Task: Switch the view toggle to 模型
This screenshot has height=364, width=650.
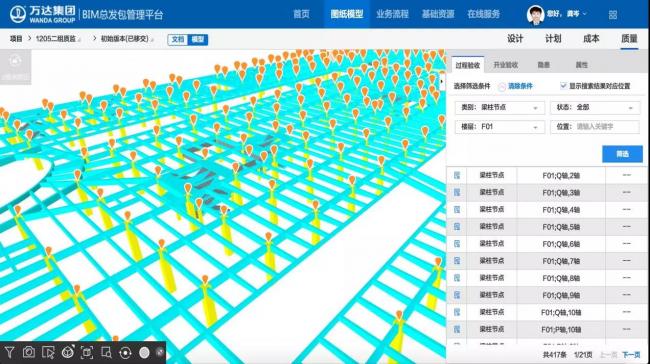Action: pos(198,39)
